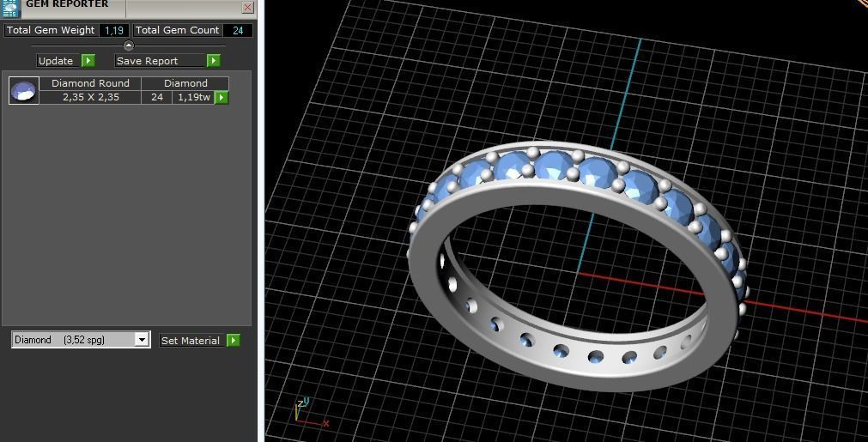Click the gem quantity cell showing 24
This screenshot has height=442, width=868.
pos(157,97)
